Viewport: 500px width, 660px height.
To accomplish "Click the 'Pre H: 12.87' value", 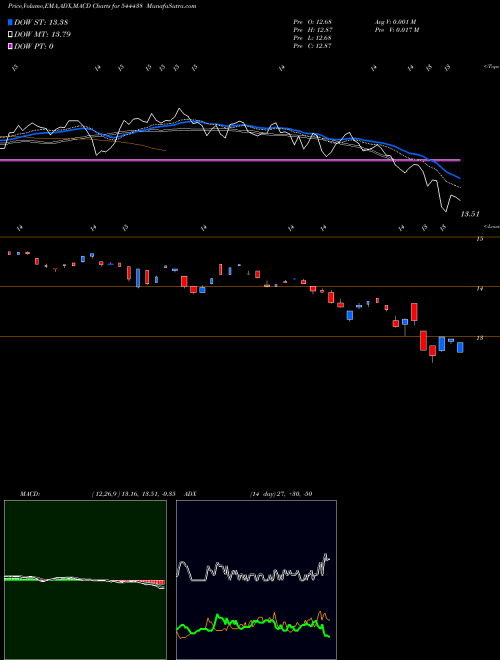I will click(313, 30).
